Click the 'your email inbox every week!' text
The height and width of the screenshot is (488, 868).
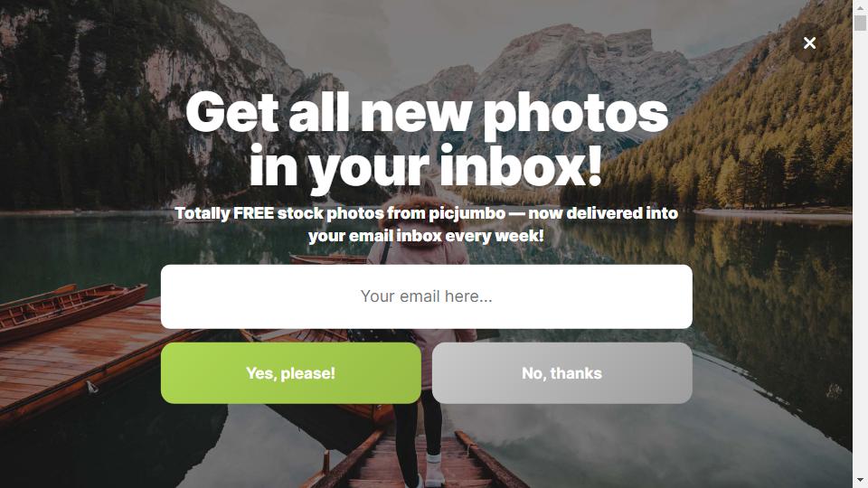click(x=426, y=236)
